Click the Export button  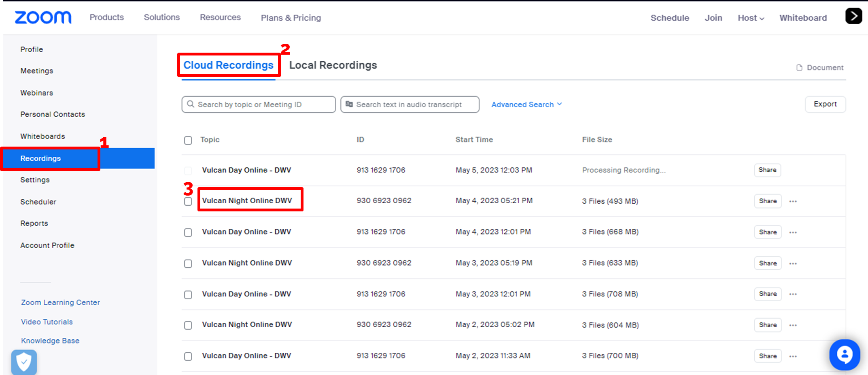coord(825,104)
